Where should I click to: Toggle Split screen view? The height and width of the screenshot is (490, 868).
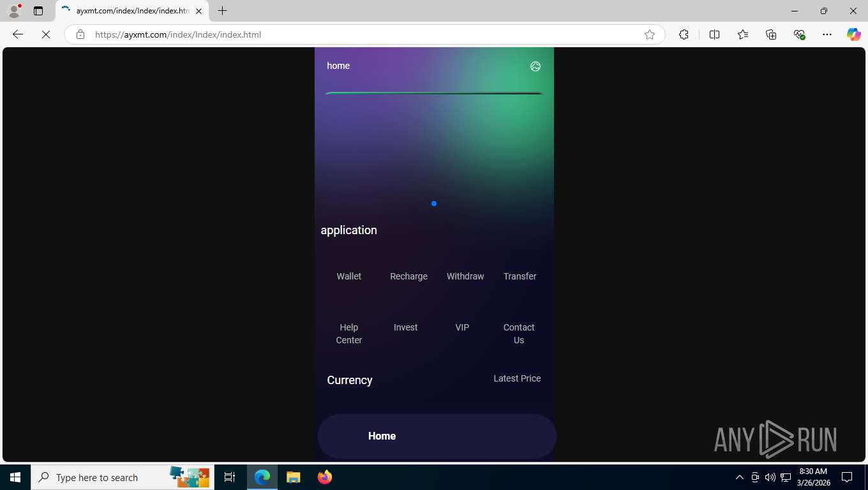714,34
